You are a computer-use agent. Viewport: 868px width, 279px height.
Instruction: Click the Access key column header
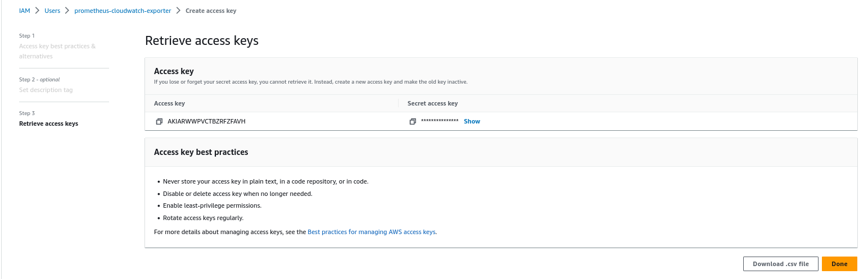pyautogui.click(x=169, y=103)
